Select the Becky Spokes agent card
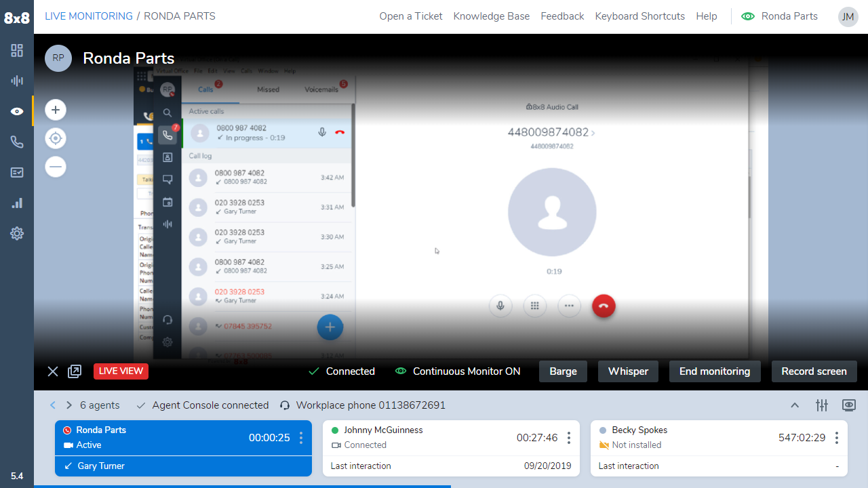868x488 pixels. [719, 449]
